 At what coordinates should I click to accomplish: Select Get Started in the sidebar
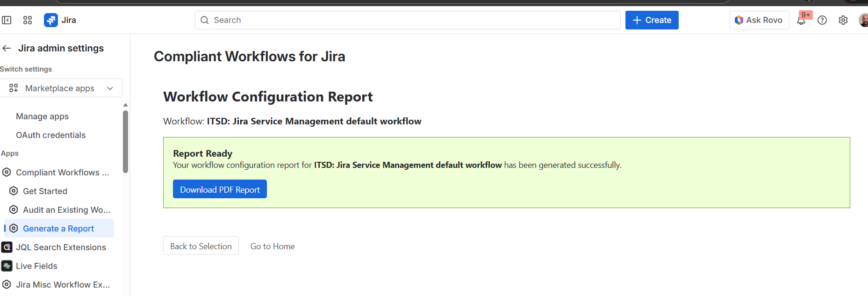point(45,191)
